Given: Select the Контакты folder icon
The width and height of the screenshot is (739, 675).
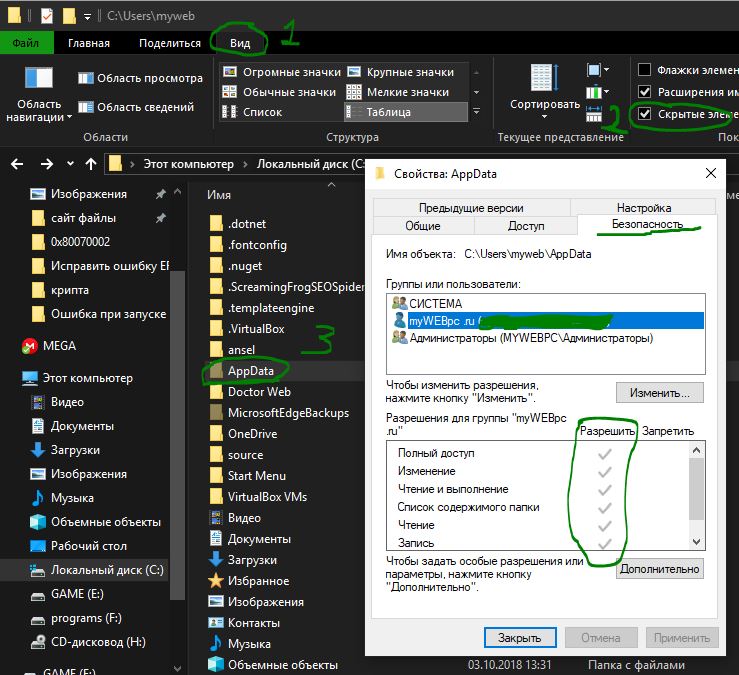Looking at the screenshot, I should pos(216,623).
